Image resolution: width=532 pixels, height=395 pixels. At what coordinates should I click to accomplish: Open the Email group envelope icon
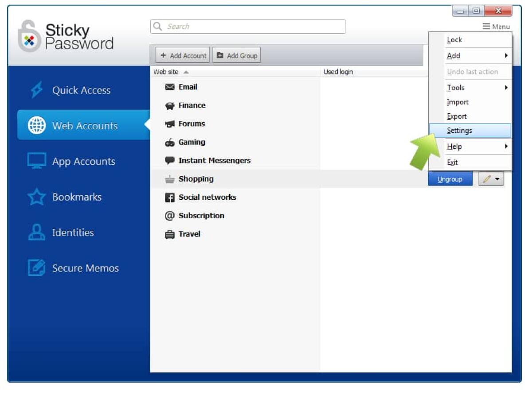(x=170, y=87)
